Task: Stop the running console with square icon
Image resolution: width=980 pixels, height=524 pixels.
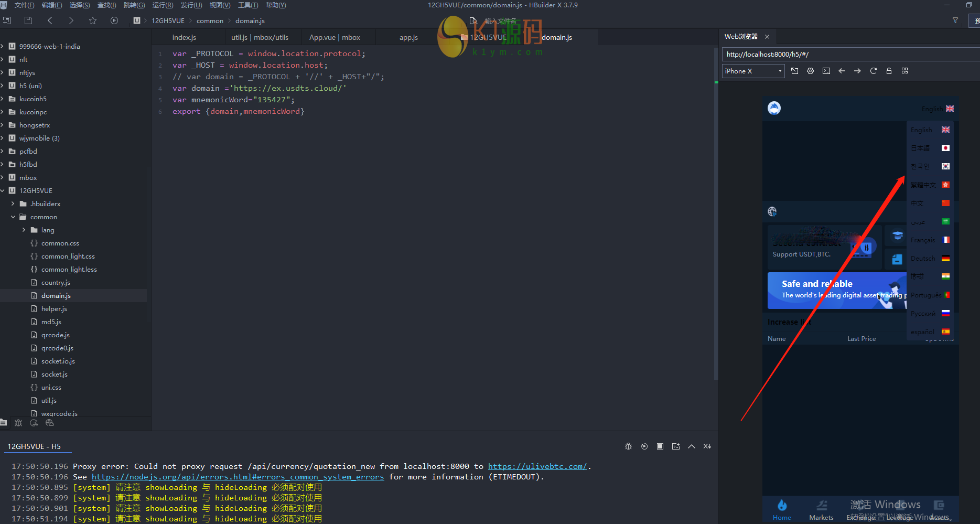Action: (x=660, y=446)
